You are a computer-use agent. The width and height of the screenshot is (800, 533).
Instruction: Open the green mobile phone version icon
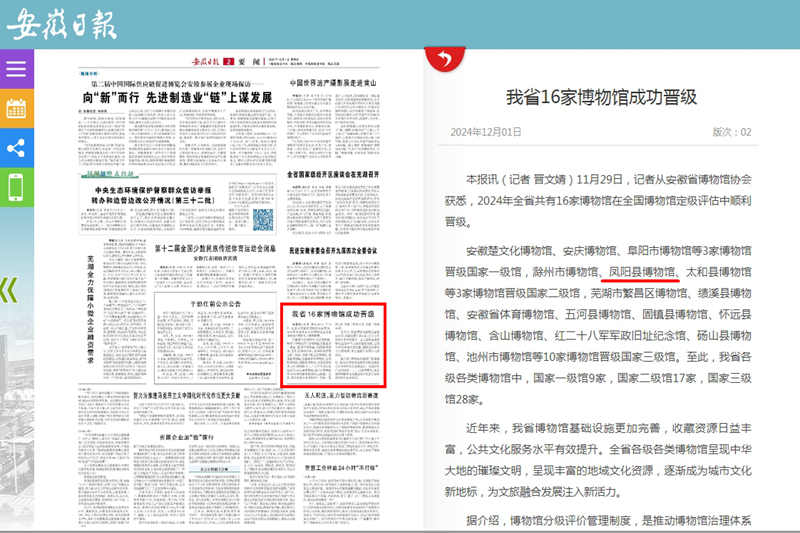click(17, 187)
